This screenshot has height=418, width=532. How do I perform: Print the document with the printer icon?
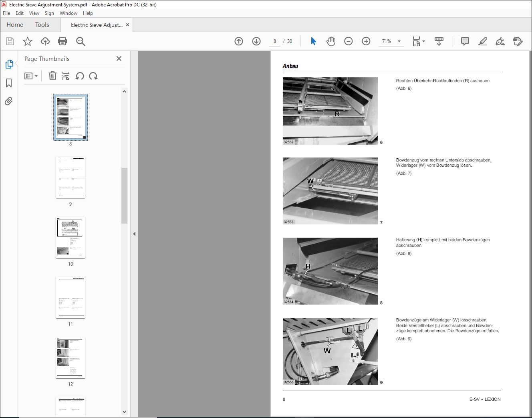tap(62, 41)
